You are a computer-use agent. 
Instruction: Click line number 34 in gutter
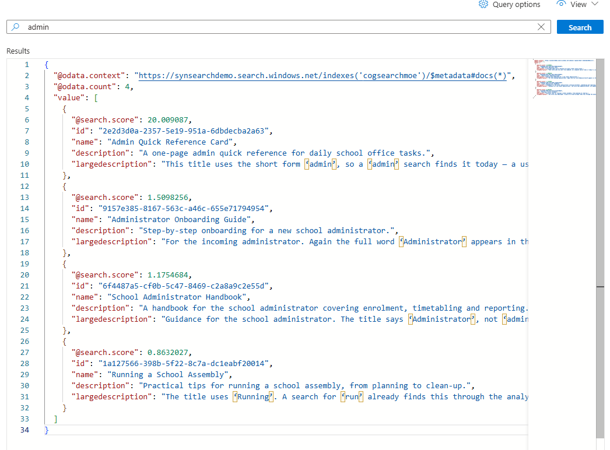[25, 430]
